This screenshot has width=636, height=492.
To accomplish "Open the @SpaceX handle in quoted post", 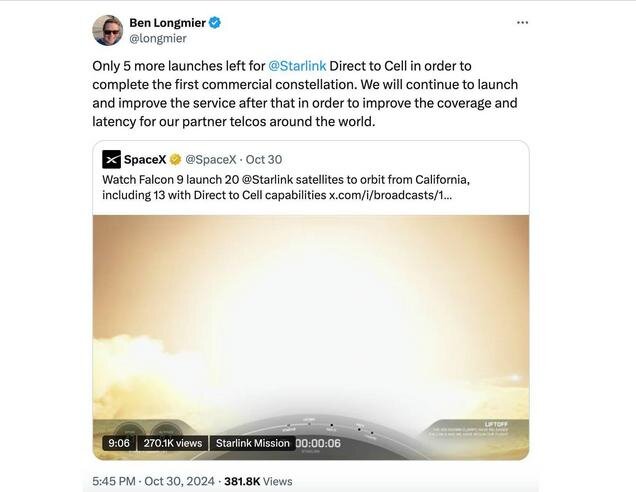I will pyautogui.click(x=211, y=159).
